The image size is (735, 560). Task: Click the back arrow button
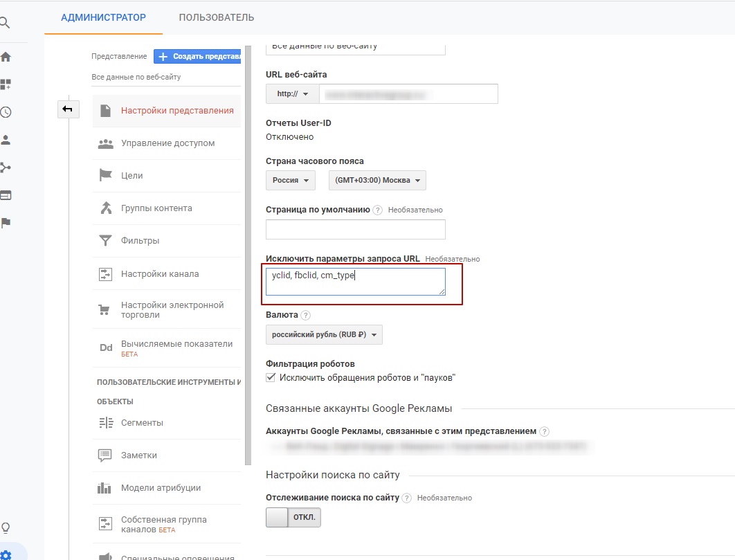(68, 109)
